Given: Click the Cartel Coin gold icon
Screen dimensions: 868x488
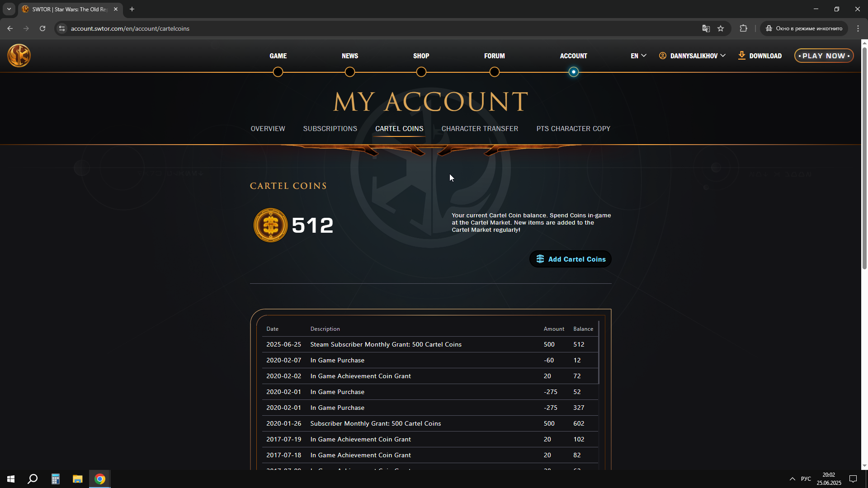Looking at the screenshot, I should pyautogui.click(x=270, y=225).
